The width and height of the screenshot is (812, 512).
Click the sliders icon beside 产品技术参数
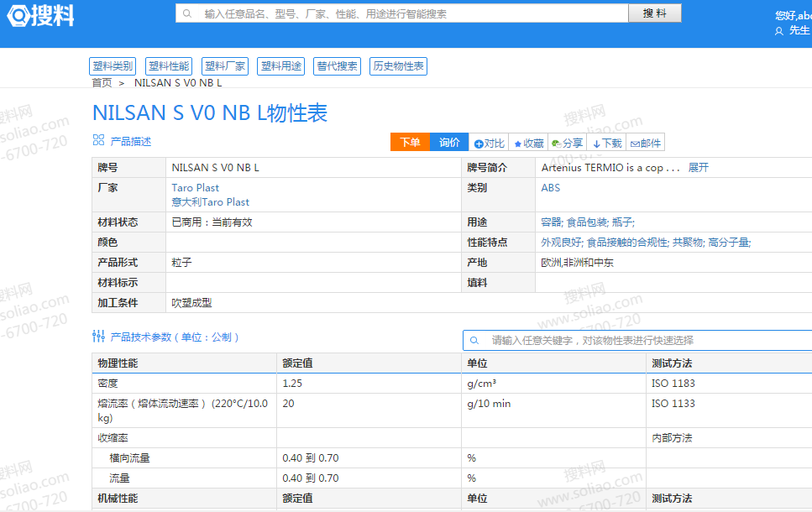pos(98,335)
